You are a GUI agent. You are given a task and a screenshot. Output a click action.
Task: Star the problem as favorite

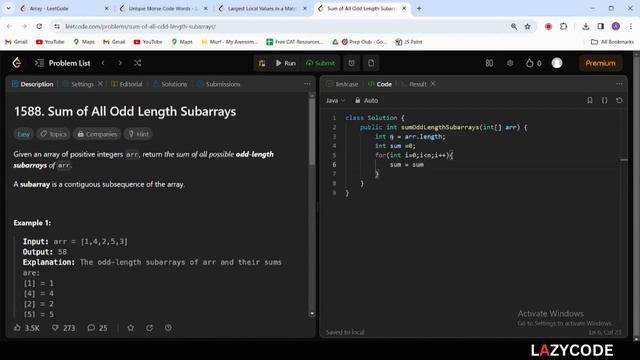(131, 328)
